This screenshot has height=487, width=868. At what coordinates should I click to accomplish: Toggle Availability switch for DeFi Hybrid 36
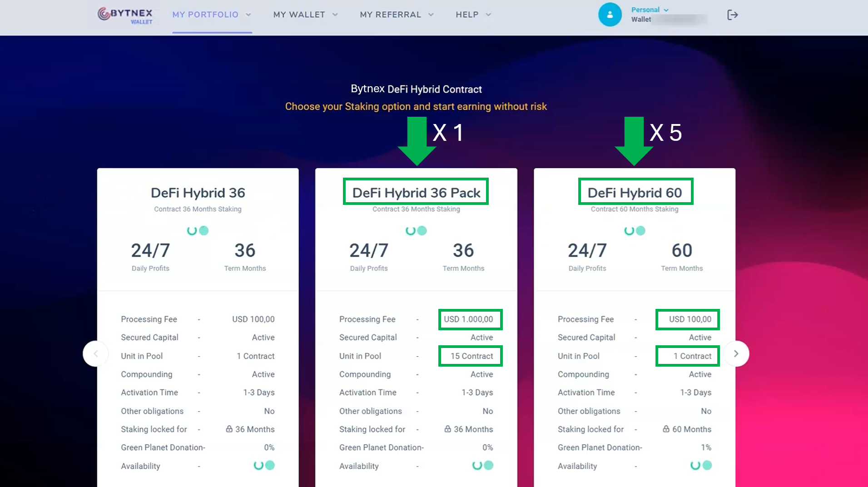(264, 466)
